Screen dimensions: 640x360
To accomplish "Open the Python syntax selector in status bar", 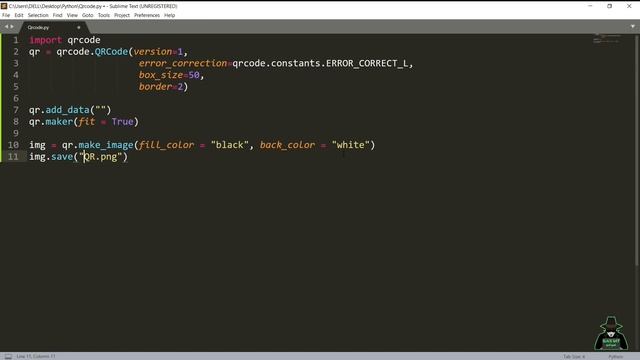I will pyautogui.click(x=616, y=356).
